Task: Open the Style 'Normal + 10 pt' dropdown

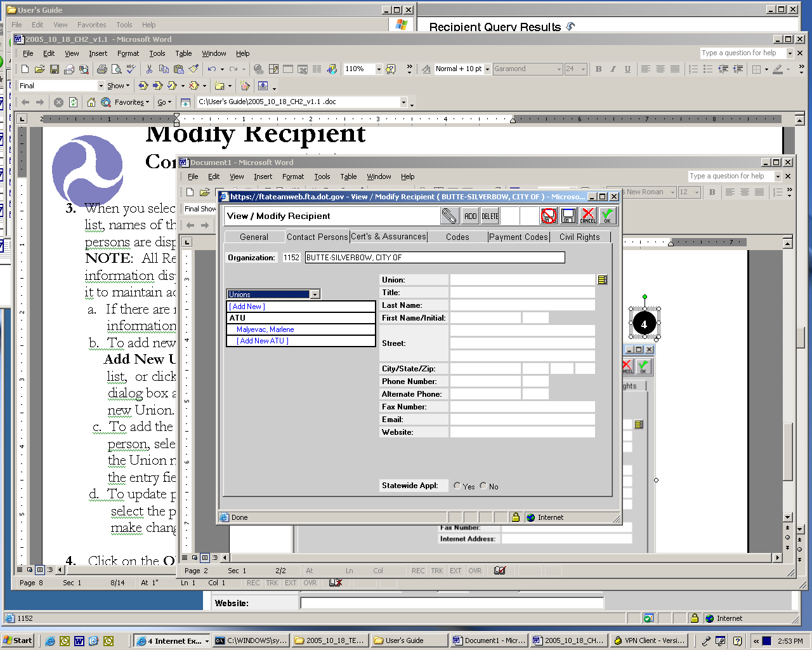Action: click(x=487, y=69)
